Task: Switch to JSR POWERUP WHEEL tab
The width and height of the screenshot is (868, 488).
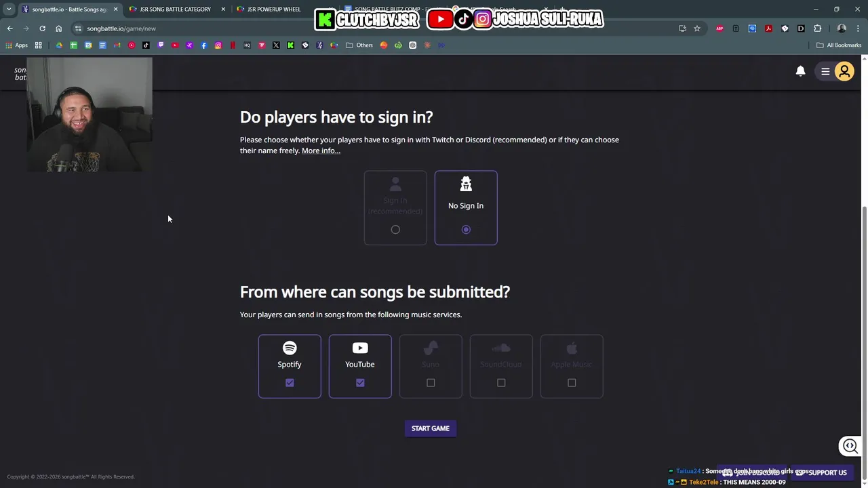Action: 274,9
